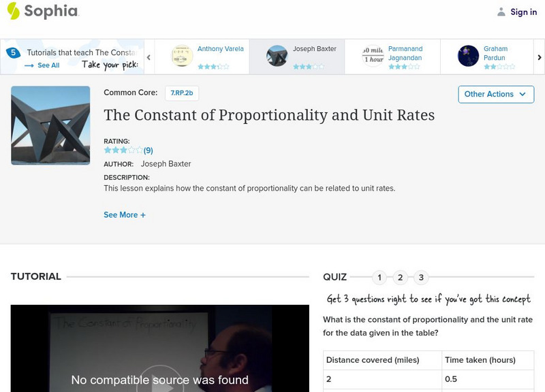Click the 'Distance covered (miles)' table header
This screenshot has height=392, width=545.
(x=382, y=360)
